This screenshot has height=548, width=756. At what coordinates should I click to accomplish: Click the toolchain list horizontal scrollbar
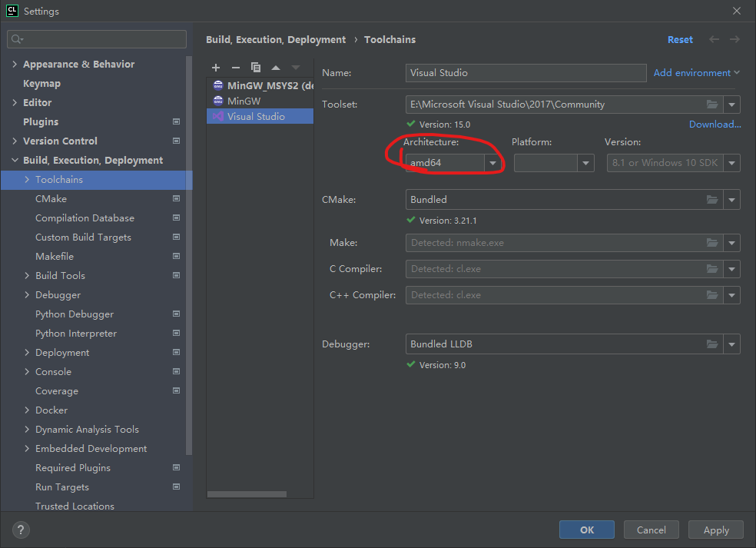coord(247,494)
